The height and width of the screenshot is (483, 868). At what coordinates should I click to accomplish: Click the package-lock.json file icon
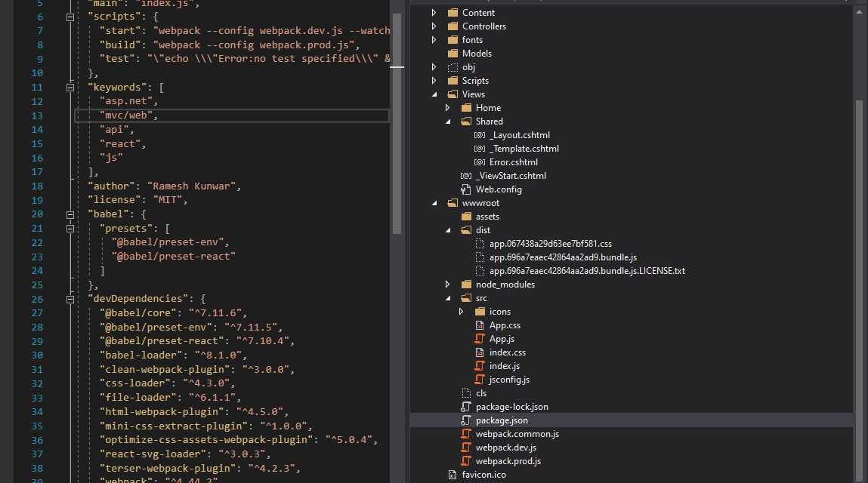(x=466, y=407)
